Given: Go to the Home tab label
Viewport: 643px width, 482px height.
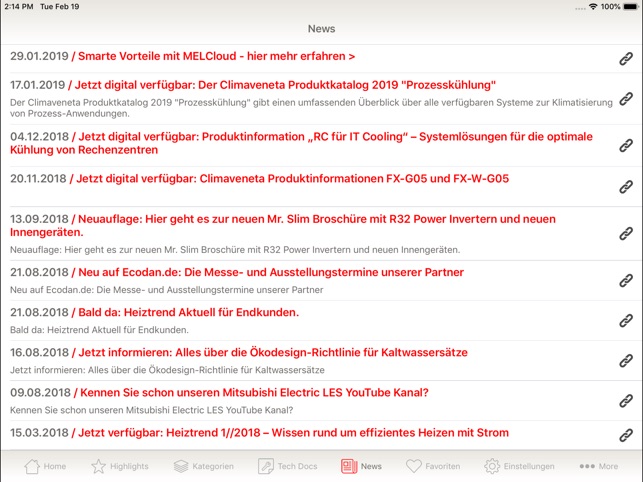Looking at the screenshot, I should pyautogui.click(x=55, y=466).
